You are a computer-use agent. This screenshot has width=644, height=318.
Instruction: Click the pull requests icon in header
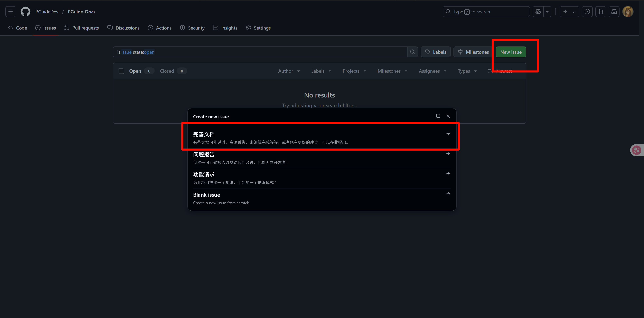click(601, 12)
